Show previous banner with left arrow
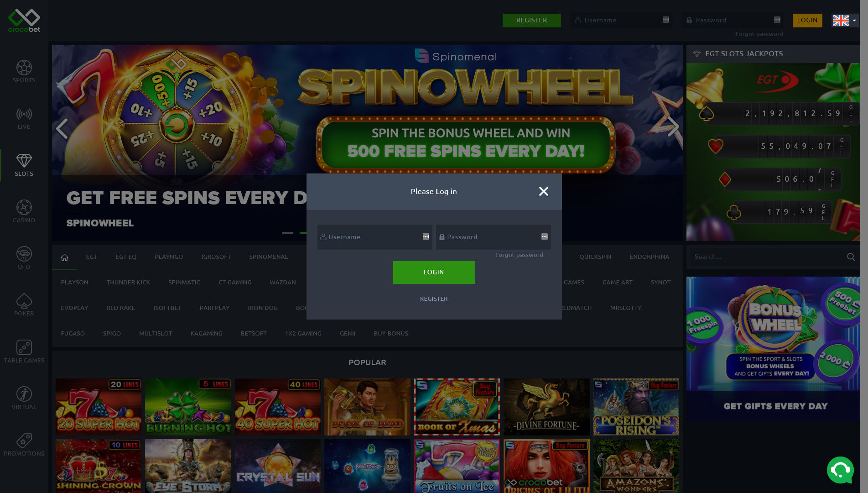 click(x=62, y=128)
